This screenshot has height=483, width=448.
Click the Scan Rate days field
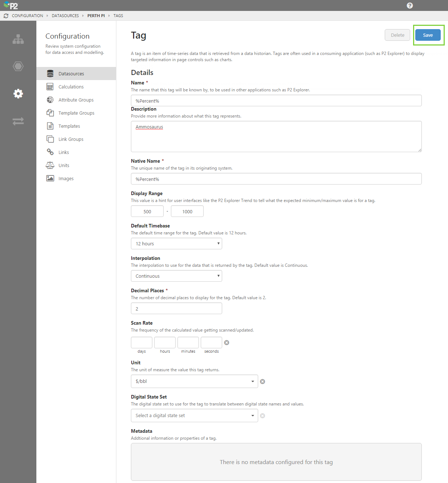pos(141,343)
